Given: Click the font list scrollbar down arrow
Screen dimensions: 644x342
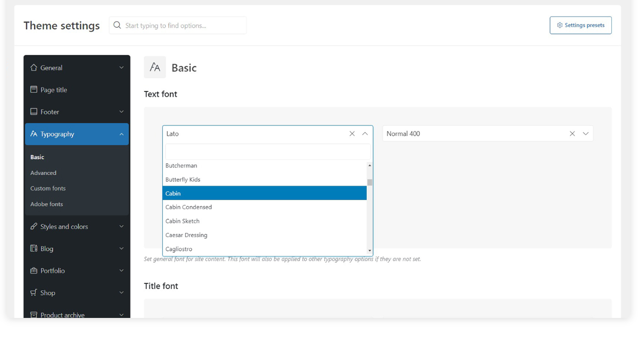Looking at the screenshot, I should point(369,251).
